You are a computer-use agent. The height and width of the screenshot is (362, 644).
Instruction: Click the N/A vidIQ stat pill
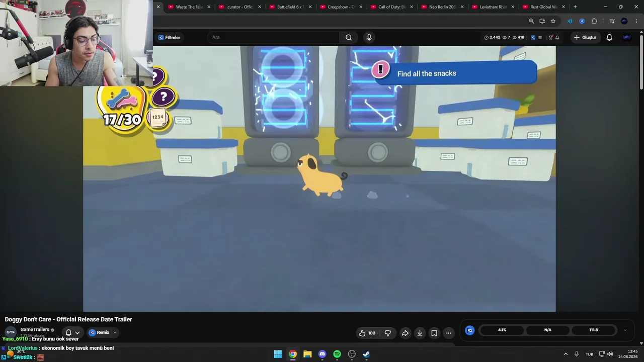[548, 330]
